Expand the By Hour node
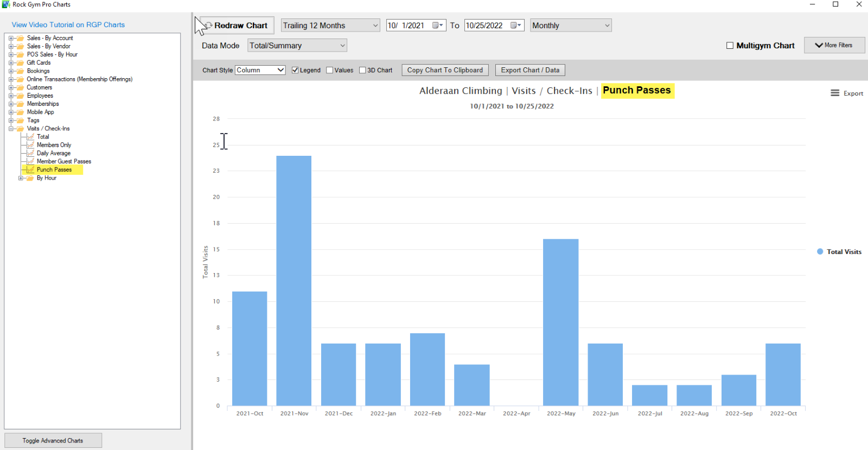868x450 pixels. pyautogui.click(x=21, y=178)
